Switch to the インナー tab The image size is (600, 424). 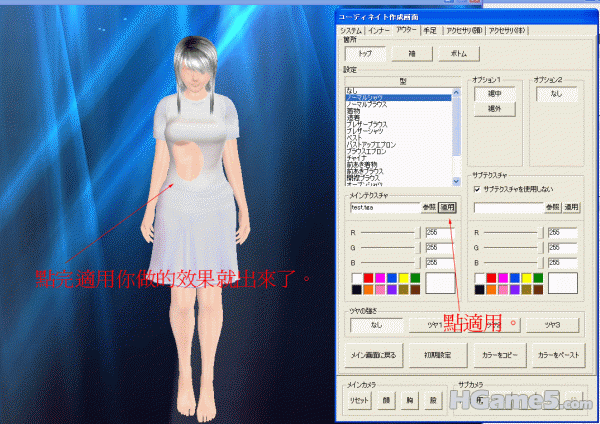[379, 31]
